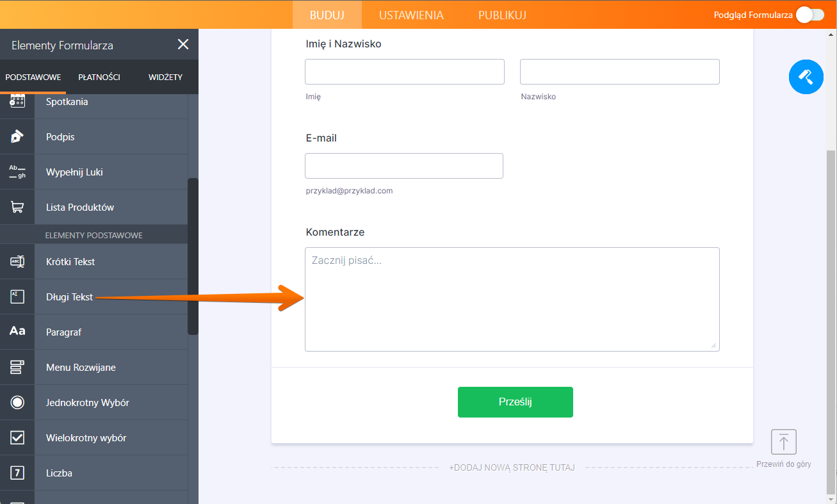Add the Wielokrotny wybór checkbox element
The width and height of the screenshot is (837, 504).
pos(86,438)
